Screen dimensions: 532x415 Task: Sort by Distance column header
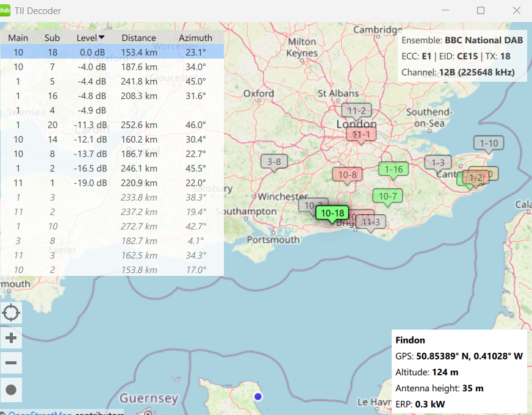pos(138,38)
